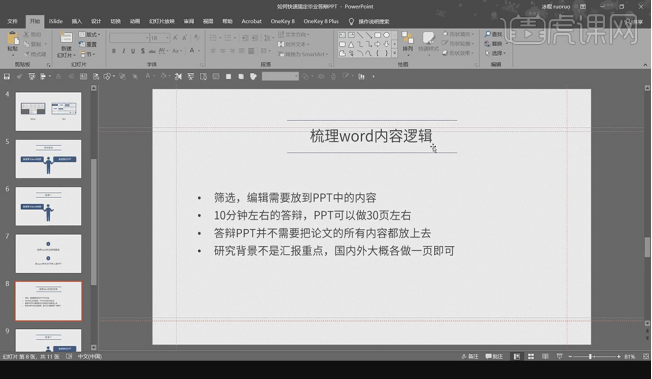
Task: Select slide 5 thumbnail
Action: (48, 159)
